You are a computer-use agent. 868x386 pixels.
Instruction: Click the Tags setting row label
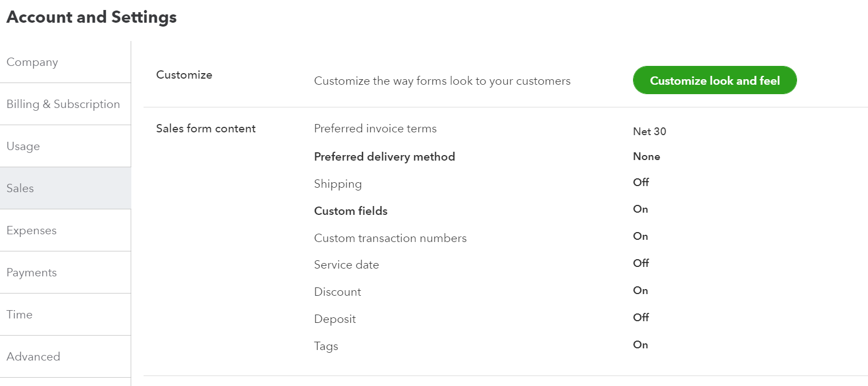(x=326, y=346)
